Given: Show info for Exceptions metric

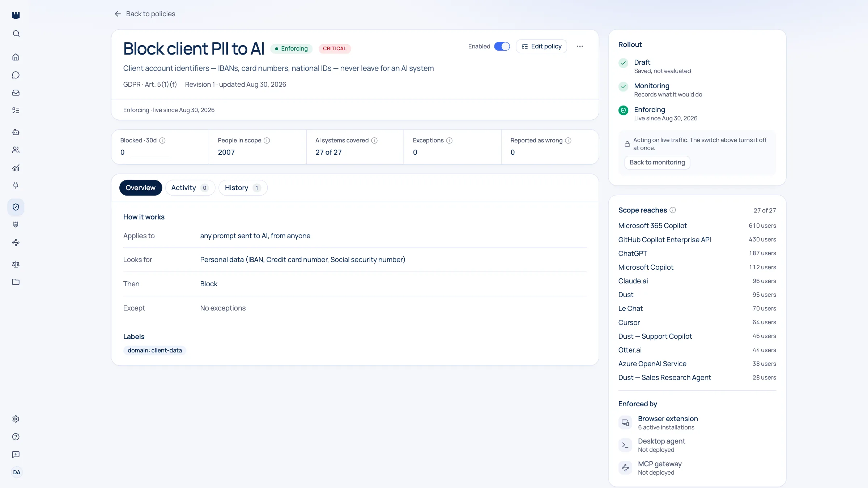Looking at the screenshot, I should coord(449,141).
